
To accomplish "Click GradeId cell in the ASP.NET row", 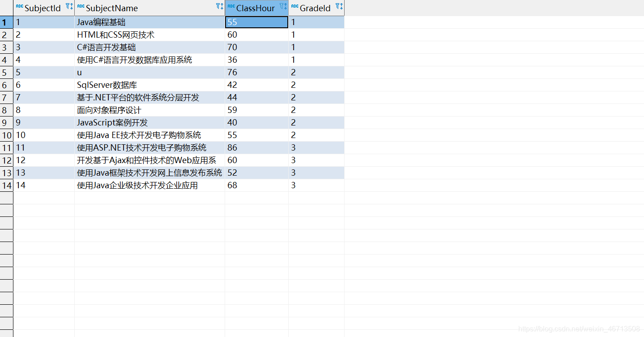I will click(316, 147).
